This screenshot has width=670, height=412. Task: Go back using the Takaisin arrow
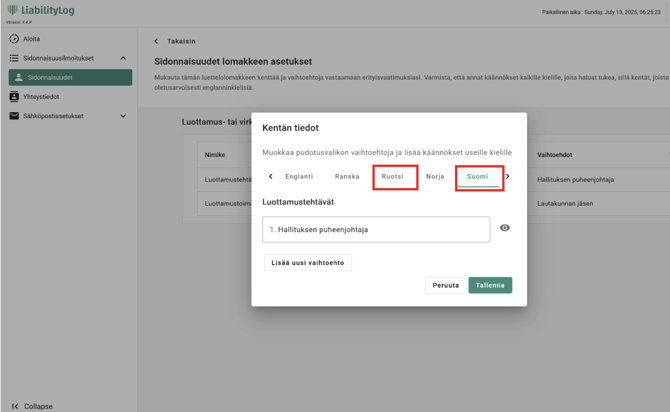pyautogui.click(x=157, y=42)
